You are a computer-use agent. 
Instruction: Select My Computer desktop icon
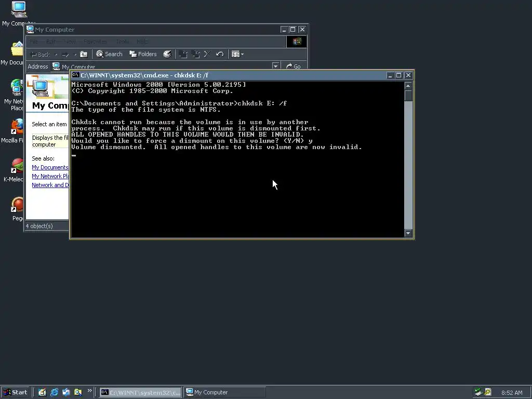[x=18, y=14]
